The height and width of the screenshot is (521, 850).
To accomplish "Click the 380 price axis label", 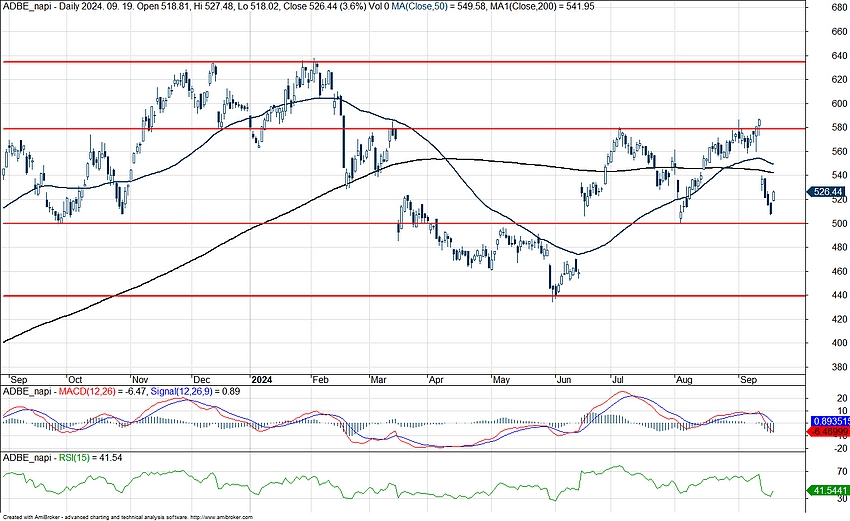I will click(x=839, y=367).
